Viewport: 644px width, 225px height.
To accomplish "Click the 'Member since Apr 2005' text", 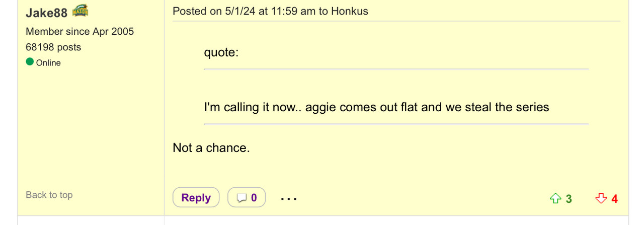I will (79, 31).
